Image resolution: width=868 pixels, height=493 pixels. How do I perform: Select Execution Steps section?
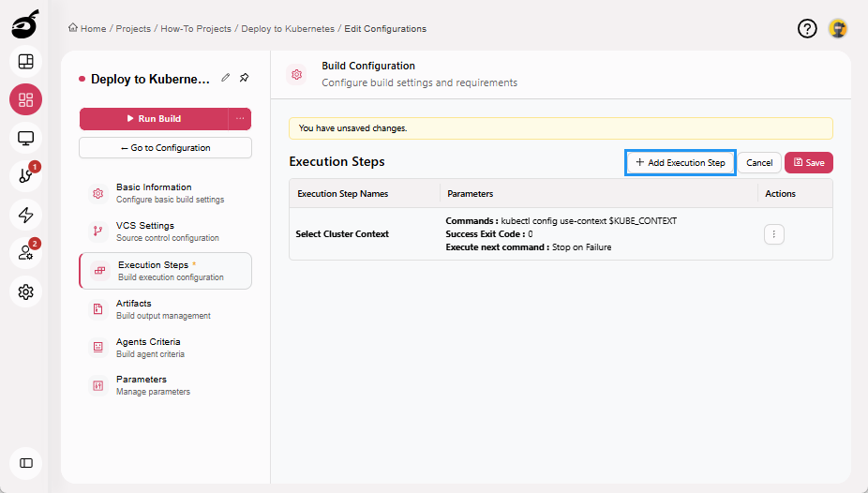(x=165, y=271)
